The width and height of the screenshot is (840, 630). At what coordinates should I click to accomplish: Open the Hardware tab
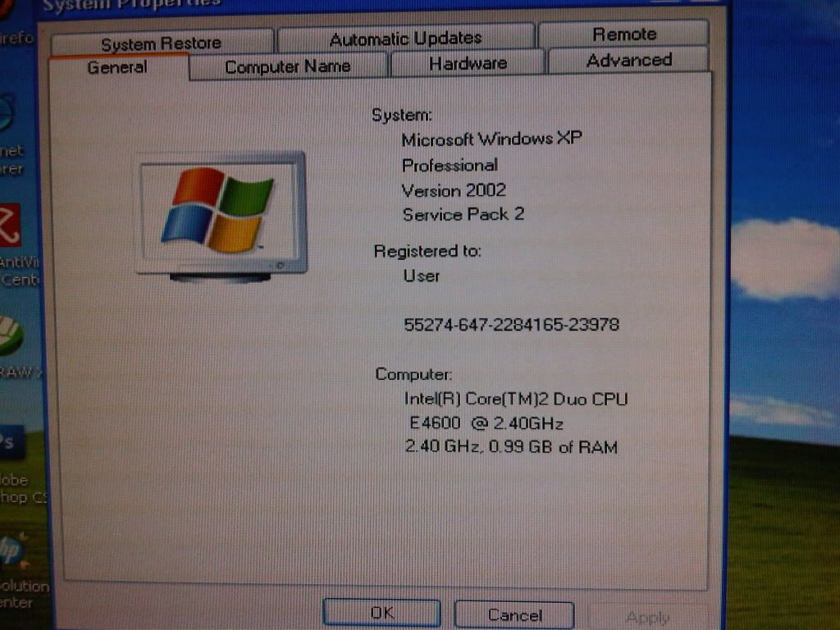(x=468, y=63)
